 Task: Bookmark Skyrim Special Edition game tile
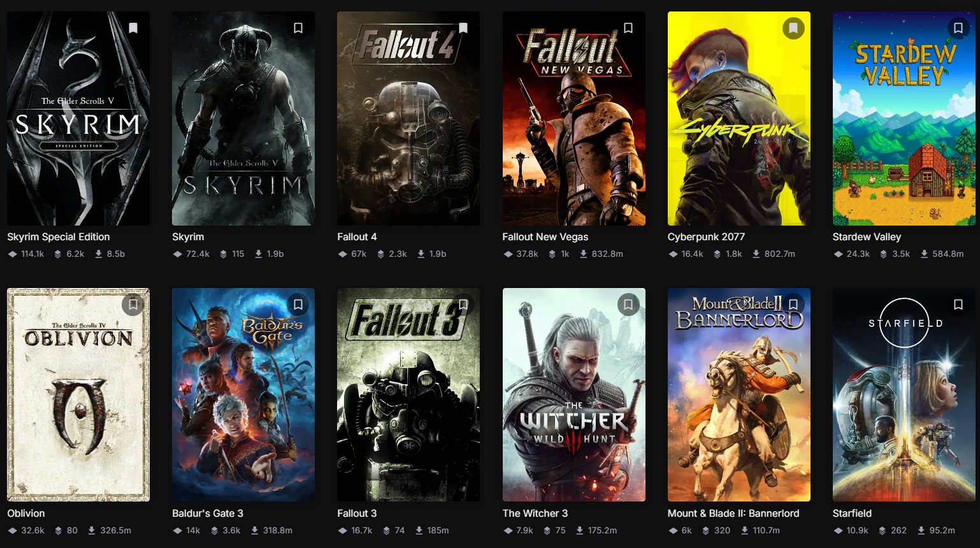pyautogui.click(x=133, y=28)
